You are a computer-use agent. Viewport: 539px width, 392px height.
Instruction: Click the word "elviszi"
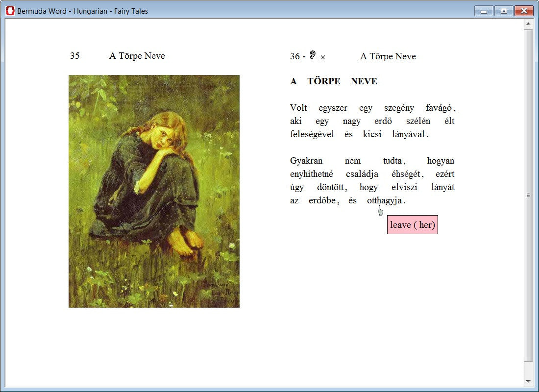(x=404, y=187)
